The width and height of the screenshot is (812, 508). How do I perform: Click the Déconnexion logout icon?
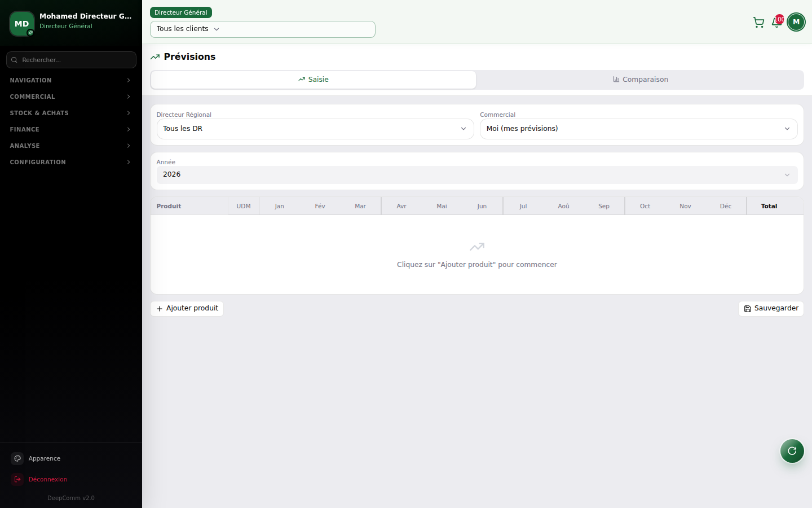(17, 479)
